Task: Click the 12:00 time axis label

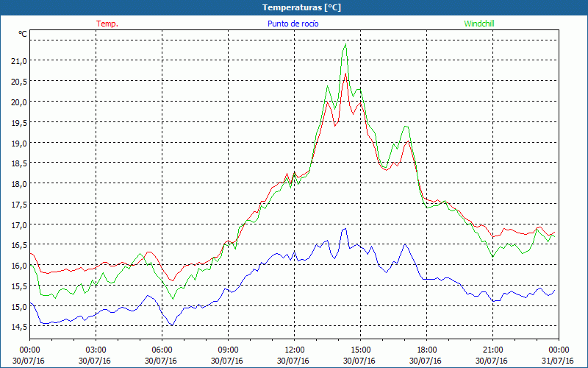Action: point(295,350)
